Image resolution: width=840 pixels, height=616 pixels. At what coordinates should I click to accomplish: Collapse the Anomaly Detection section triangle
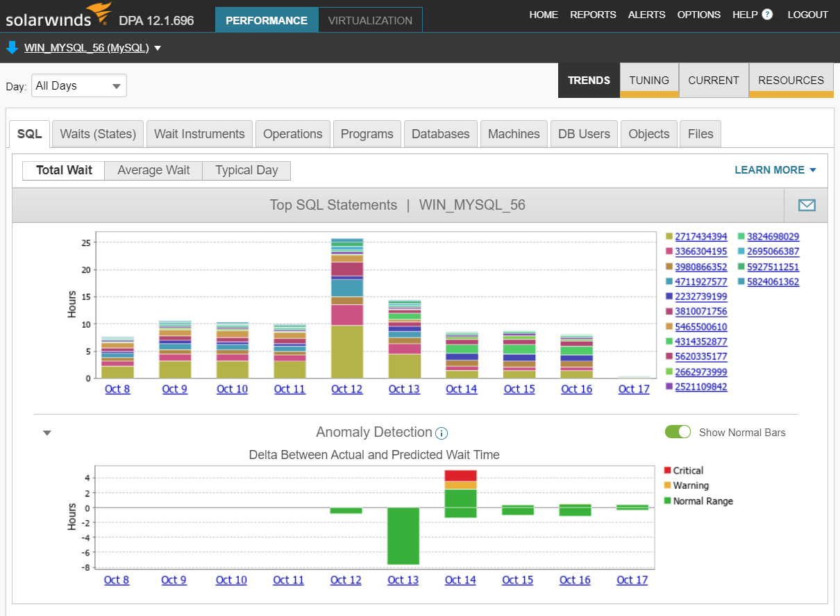(47, 433)
